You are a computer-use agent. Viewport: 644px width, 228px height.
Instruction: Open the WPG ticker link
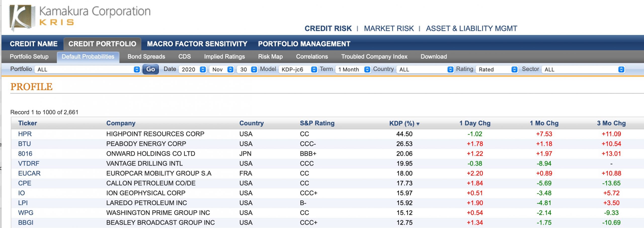click(x=26, y=212)
